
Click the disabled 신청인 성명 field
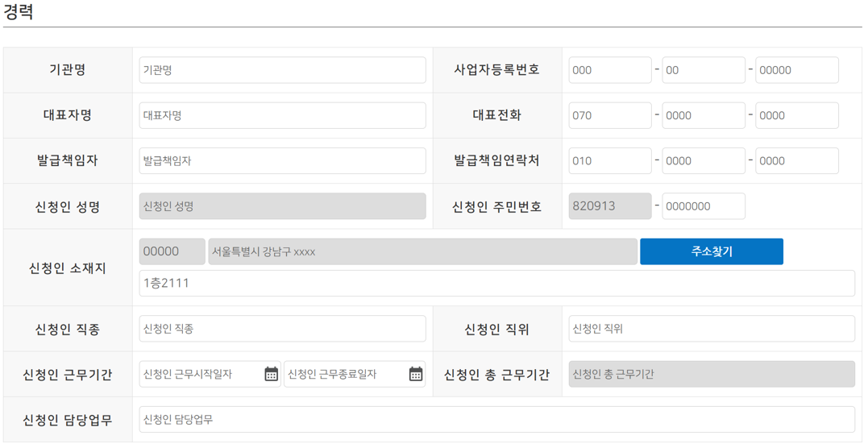[x=282, y=206]
